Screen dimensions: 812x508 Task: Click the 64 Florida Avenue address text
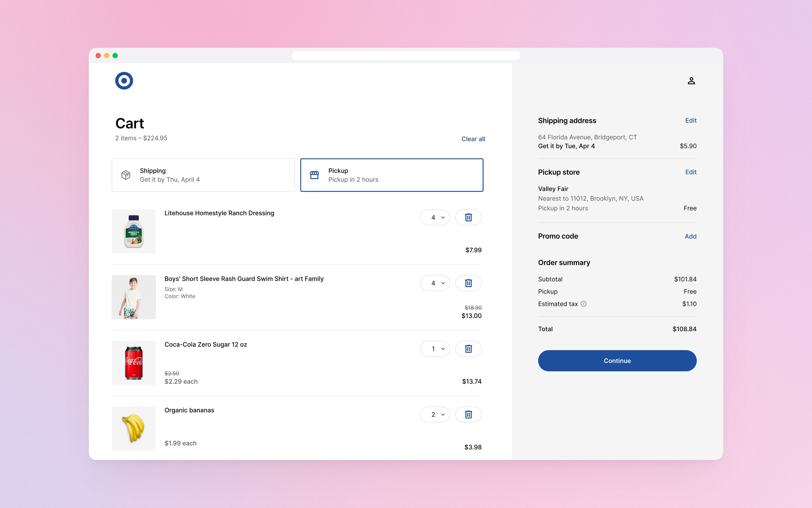click(x=587, y=137)
